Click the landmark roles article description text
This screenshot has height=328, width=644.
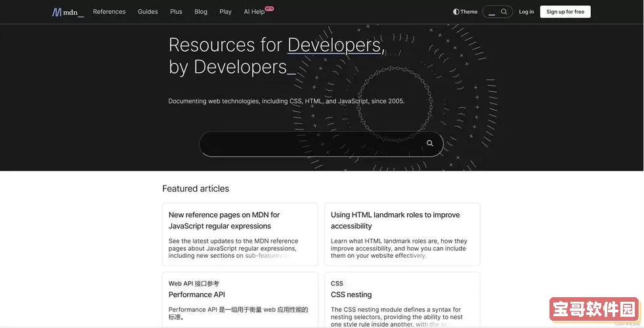coord(398,249)
